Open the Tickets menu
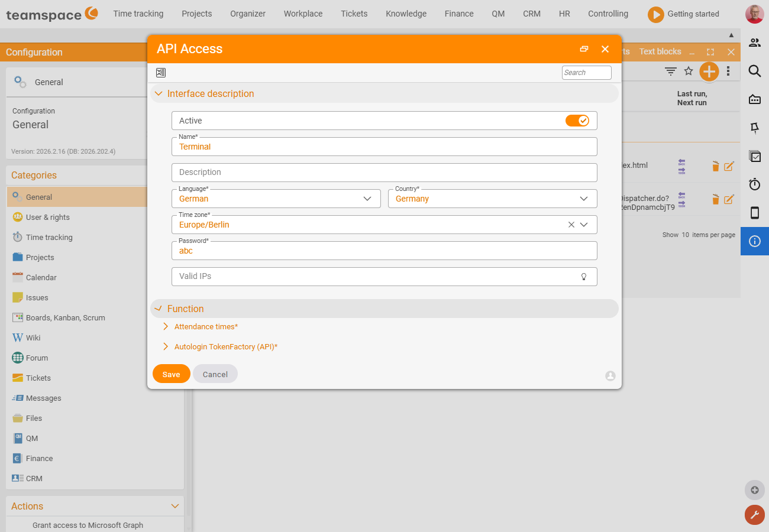 pos(354,14)
